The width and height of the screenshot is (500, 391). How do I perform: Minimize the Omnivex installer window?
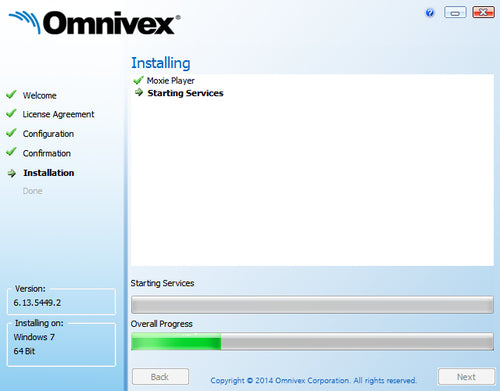point(455,12)
